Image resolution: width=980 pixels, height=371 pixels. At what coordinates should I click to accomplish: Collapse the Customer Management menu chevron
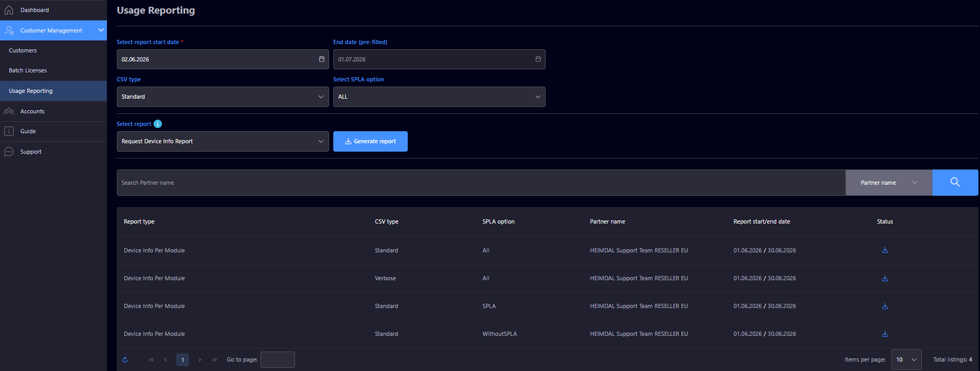[101, 30]
